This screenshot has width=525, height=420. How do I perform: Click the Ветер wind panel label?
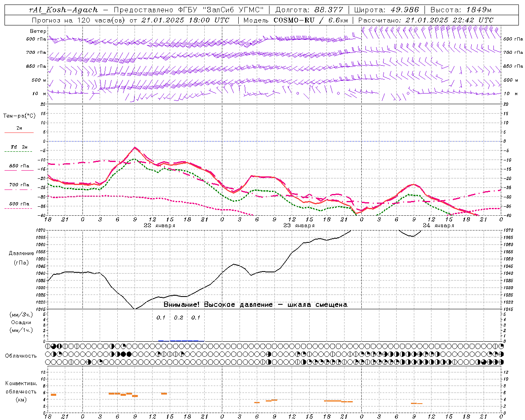point(38,31)
